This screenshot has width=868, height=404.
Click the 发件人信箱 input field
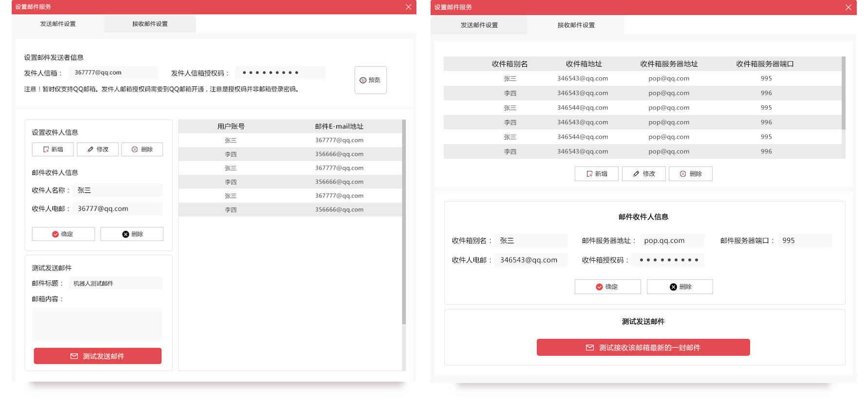pyautogui.click(x=113, y=73)
